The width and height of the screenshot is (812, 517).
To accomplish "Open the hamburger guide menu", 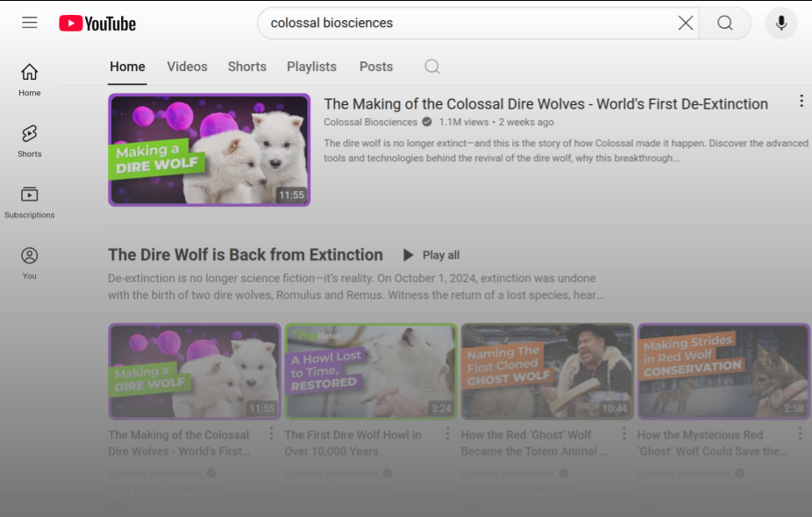I will (x=30, y=23).
